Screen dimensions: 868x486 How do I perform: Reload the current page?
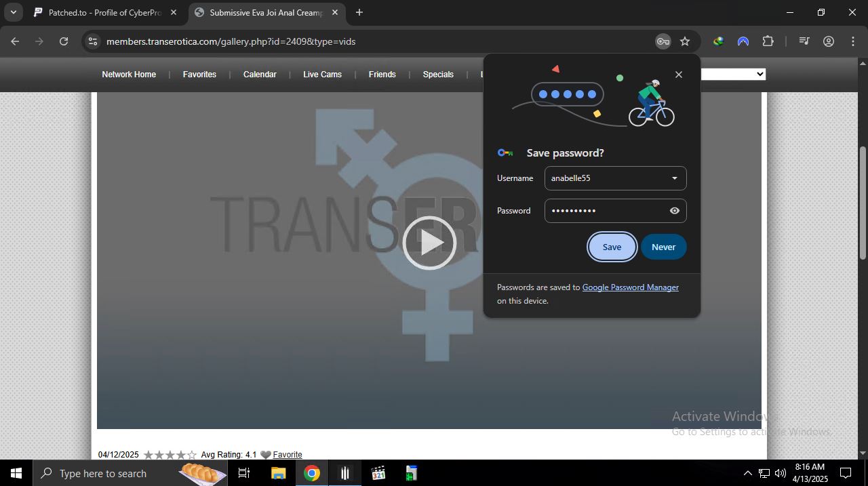[64, 41]
